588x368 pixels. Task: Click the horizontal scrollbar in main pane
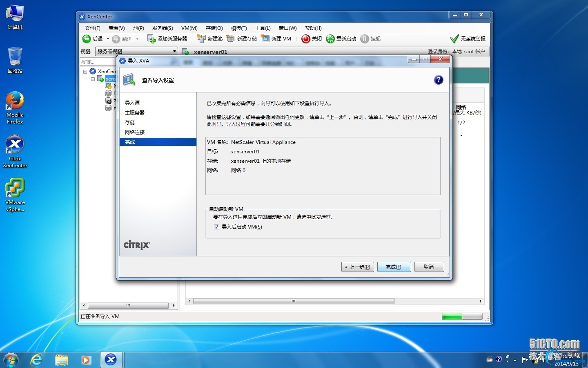coord(294,301)
